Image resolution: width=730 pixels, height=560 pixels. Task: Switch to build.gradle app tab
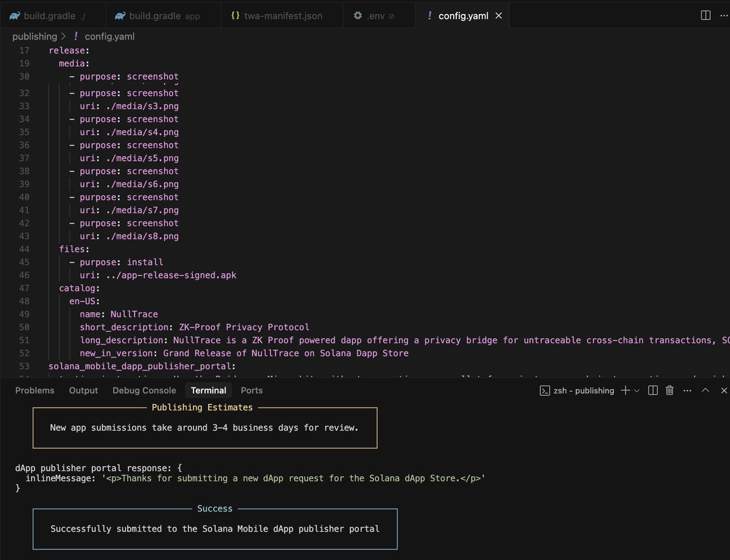pyautogui.click(x=162, y=16)
